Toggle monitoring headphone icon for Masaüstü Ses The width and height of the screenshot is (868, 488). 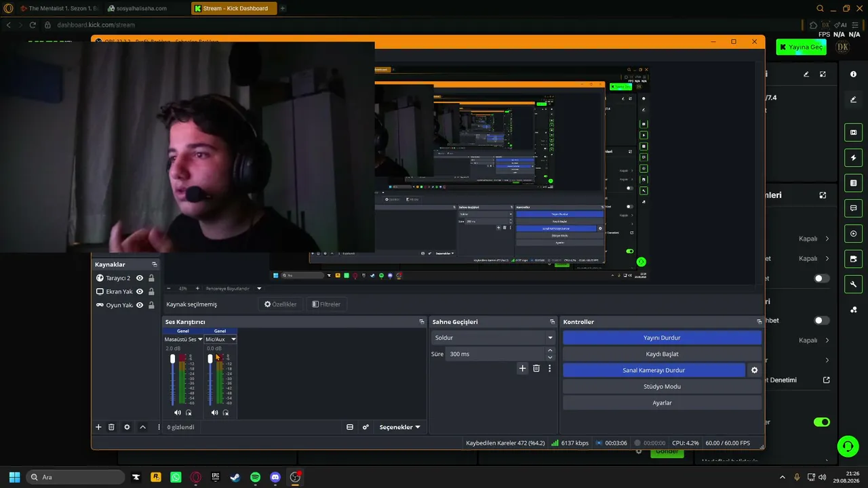tap(189, 413)
